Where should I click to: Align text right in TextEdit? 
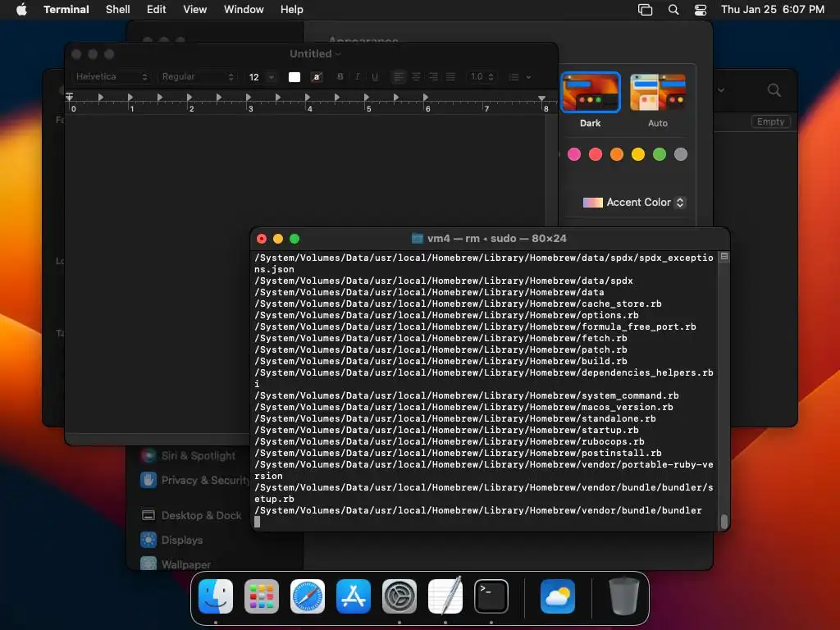click(433, 76)
